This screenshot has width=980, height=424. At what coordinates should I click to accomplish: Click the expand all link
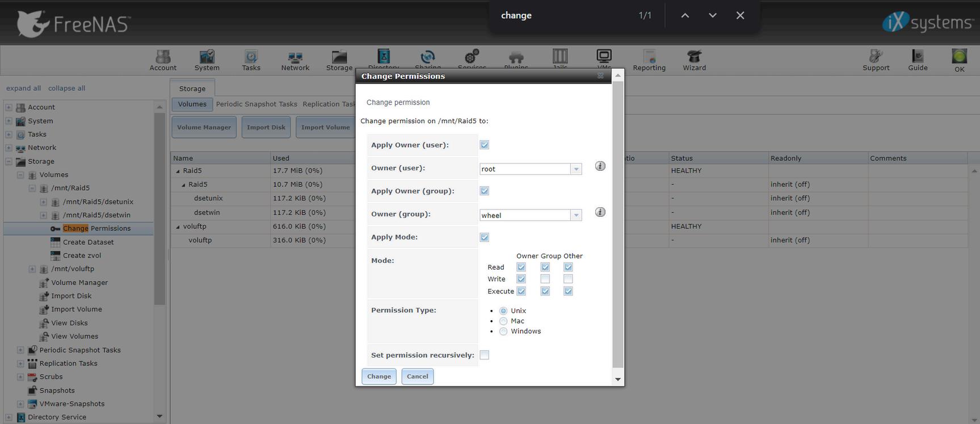click(x=23, y=89)
